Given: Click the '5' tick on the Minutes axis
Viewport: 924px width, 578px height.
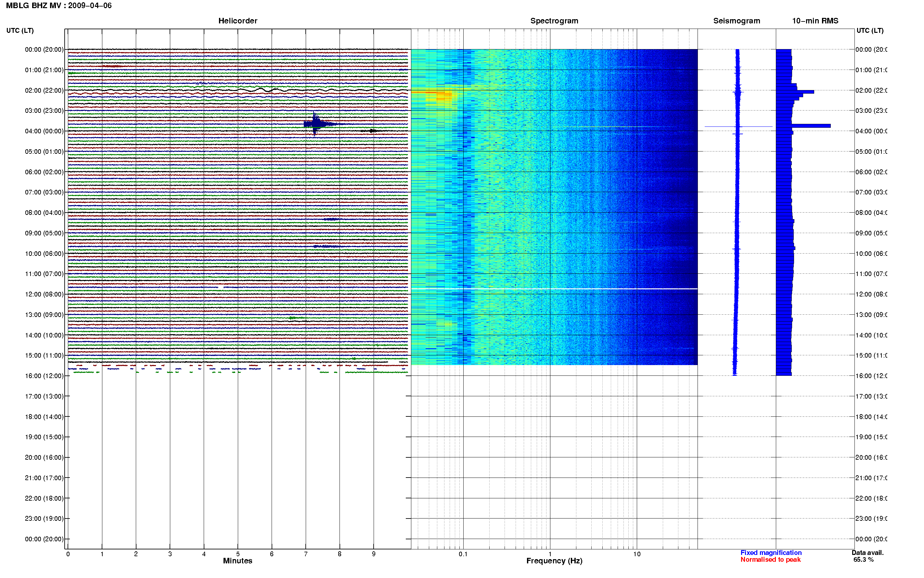Looking at the screenshot, I should point(238,554).
